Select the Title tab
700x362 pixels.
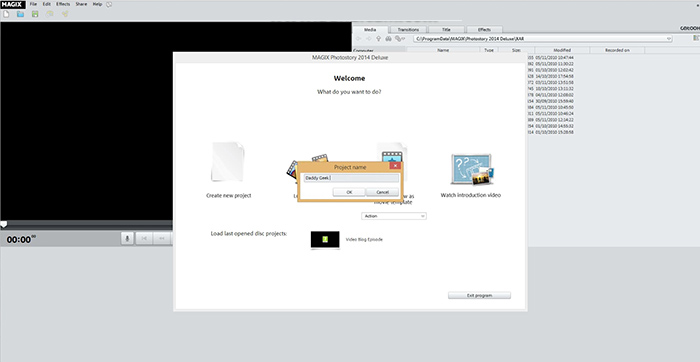point(446,29)
